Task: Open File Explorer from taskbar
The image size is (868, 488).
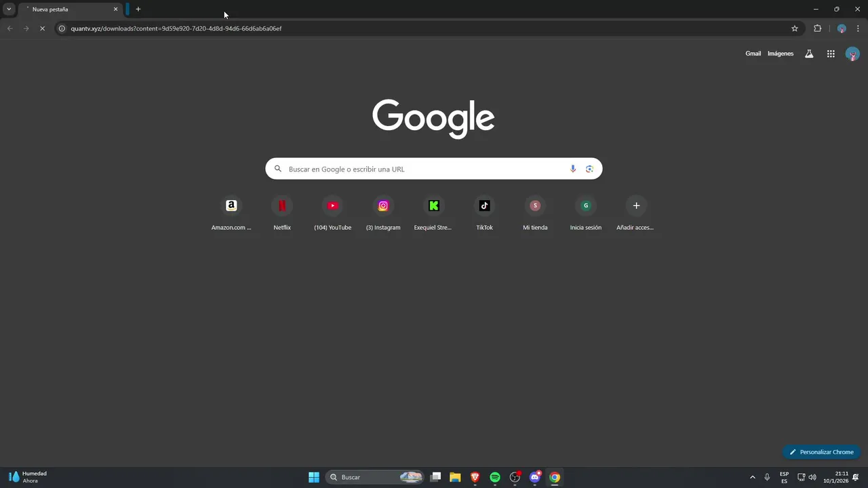Action: 455,477
